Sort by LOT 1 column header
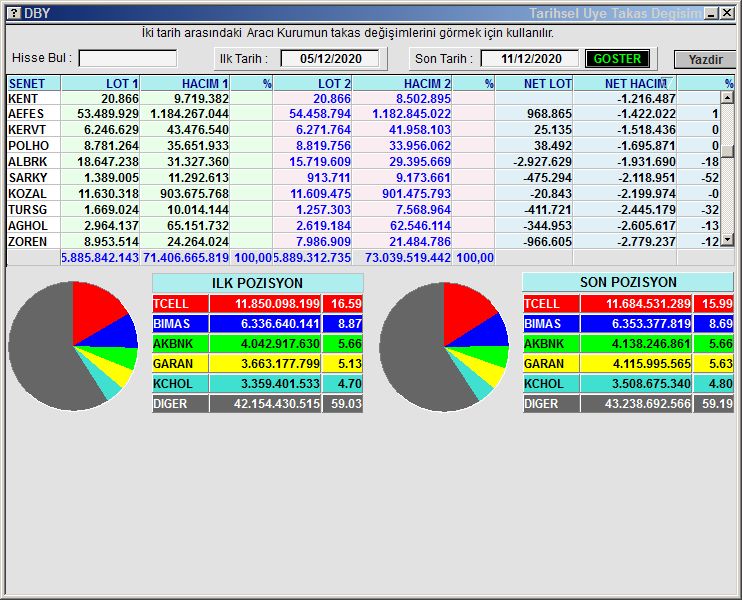The width and height of the screenshot is (742, 600). [x=100, y=83]
